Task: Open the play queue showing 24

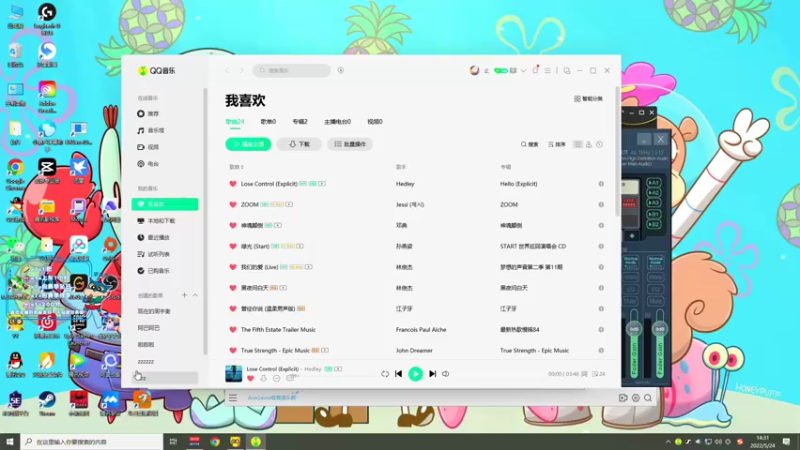Action: [x=598, y=374]
